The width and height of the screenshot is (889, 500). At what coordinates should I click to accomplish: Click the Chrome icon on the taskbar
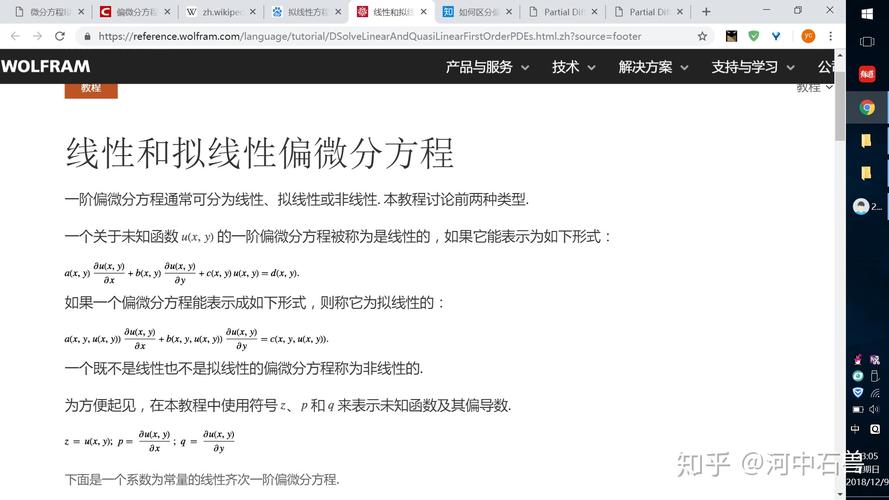(x=867, y=107)
